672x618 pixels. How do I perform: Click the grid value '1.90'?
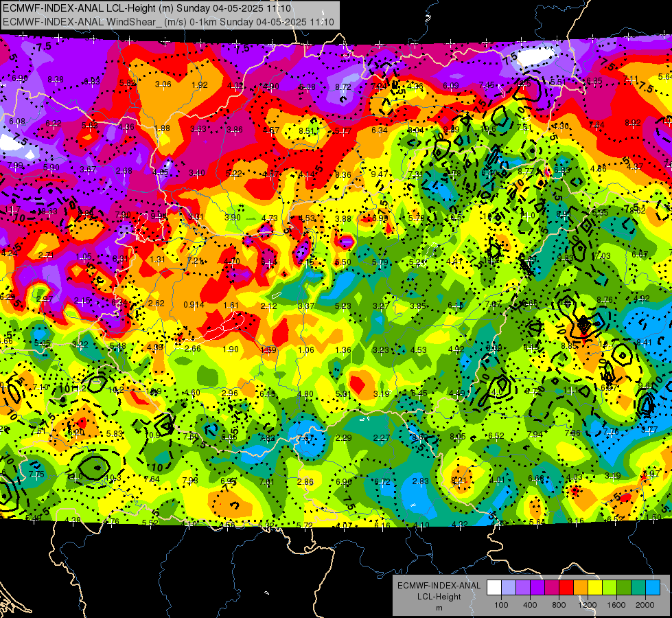231,349
